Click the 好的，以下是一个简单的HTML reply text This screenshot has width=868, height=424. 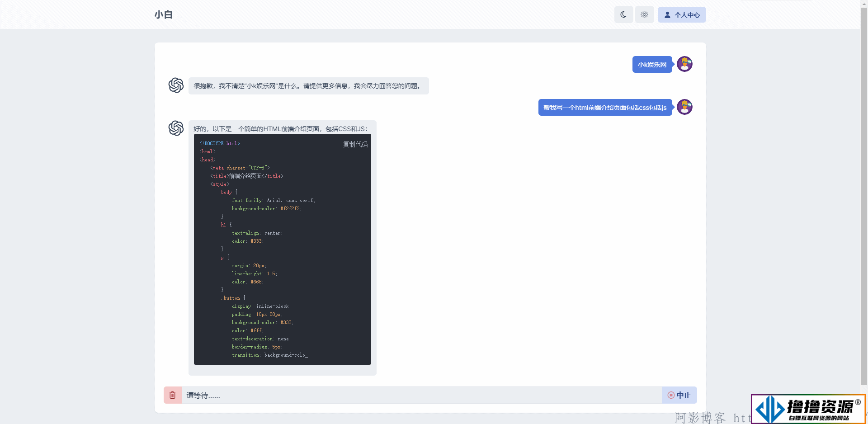click(280, 129)
